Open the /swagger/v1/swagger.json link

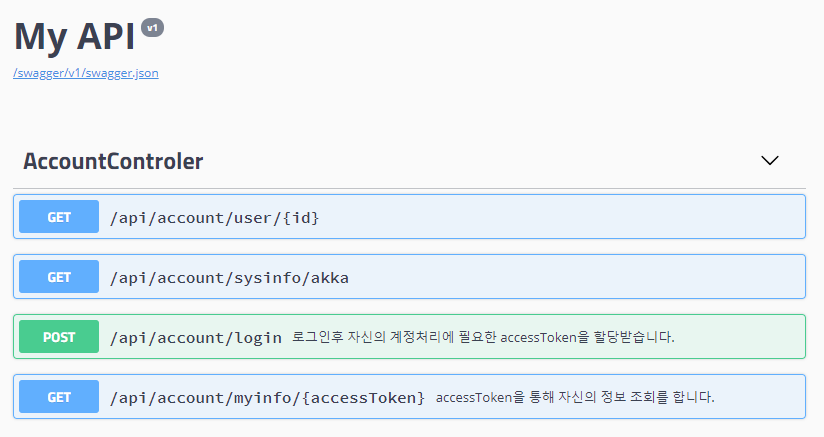pyautogui.click(x=86, y=73)
